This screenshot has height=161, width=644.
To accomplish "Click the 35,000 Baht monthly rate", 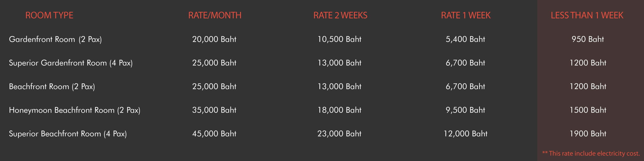I will [x=214, y=110].
